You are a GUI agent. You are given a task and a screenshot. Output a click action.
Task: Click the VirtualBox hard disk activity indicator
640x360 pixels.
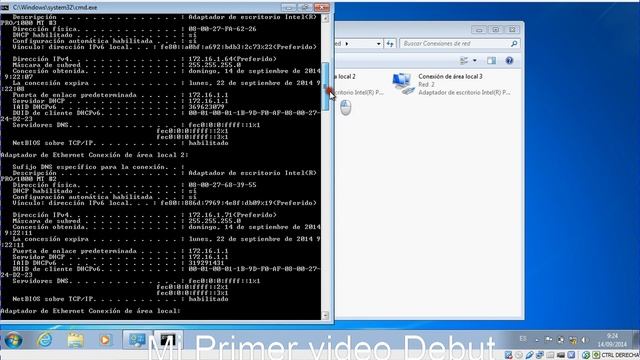(x=508, y=355)
